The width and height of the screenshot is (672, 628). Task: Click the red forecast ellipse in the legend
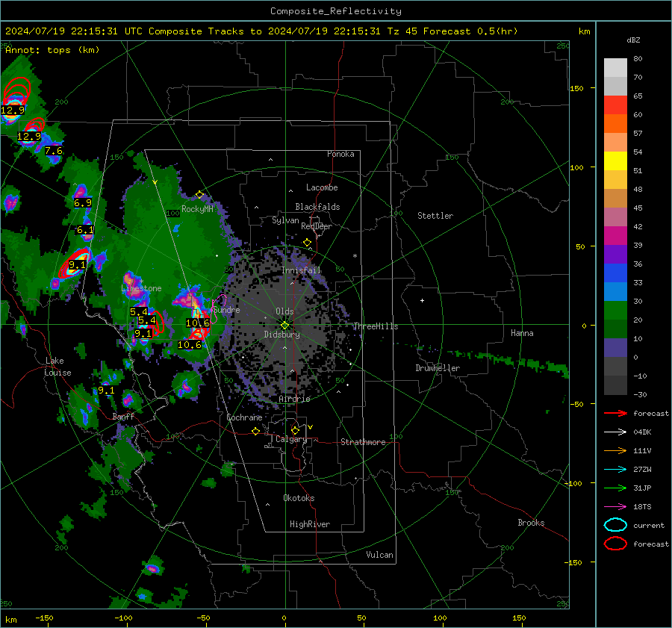coord(615,544)
